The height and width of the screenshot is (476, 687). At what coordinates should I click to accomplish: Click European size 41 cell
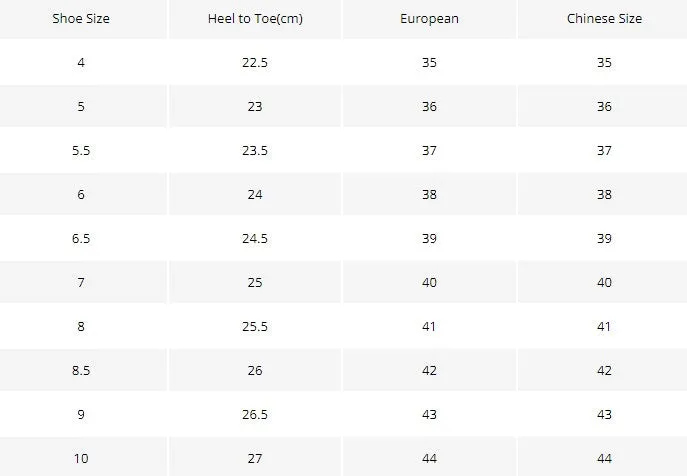pos(429,327)
